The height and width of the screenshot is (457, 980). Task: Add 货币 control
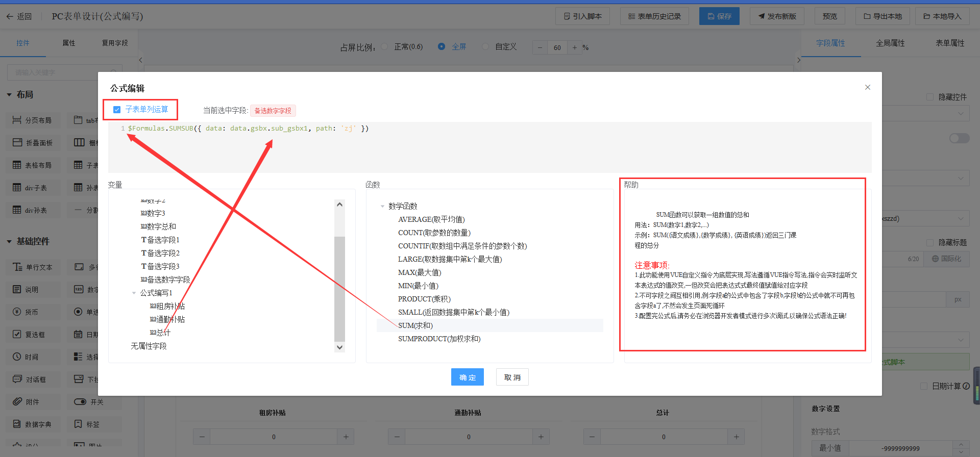point(33,312)
